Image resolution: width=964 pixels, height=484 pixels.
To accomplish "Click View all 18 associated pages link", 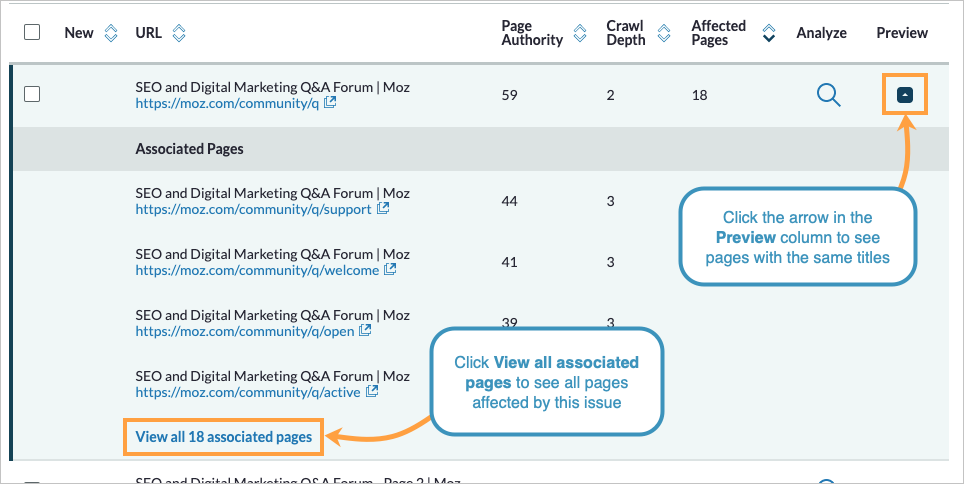I will coord(224,437).
